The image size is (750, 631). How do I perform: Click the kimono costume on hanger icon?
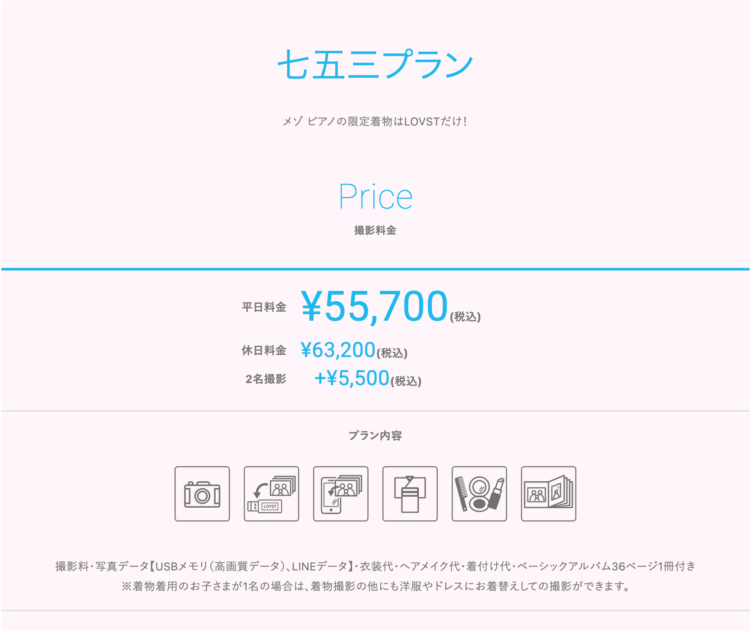[410, 494]
